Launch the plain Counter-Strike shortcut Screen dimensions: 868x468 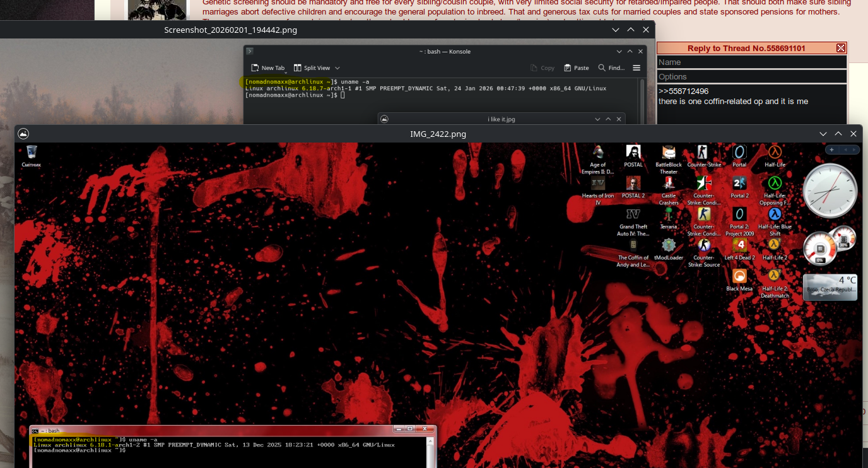[704, 156]
